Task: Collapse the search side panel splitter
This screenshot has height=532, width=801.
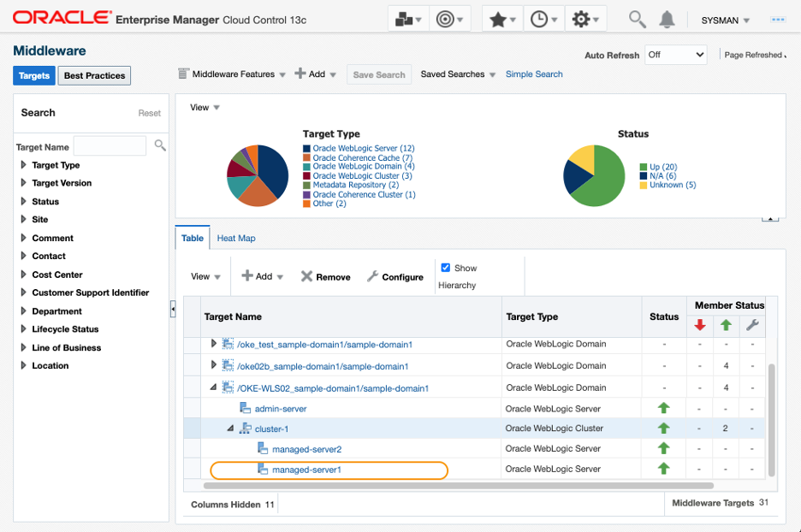Action: tap(173, 309)
